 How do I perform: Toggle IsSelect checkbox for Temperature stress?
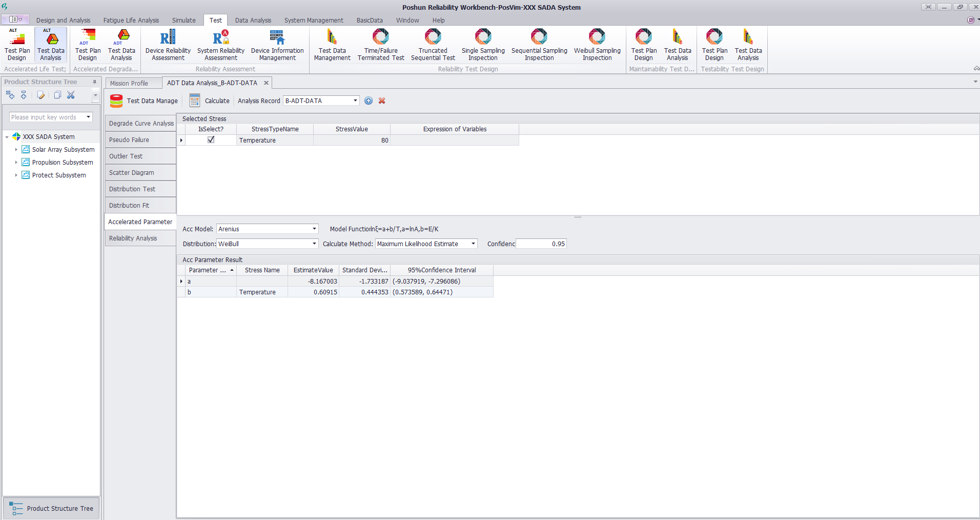211,139
